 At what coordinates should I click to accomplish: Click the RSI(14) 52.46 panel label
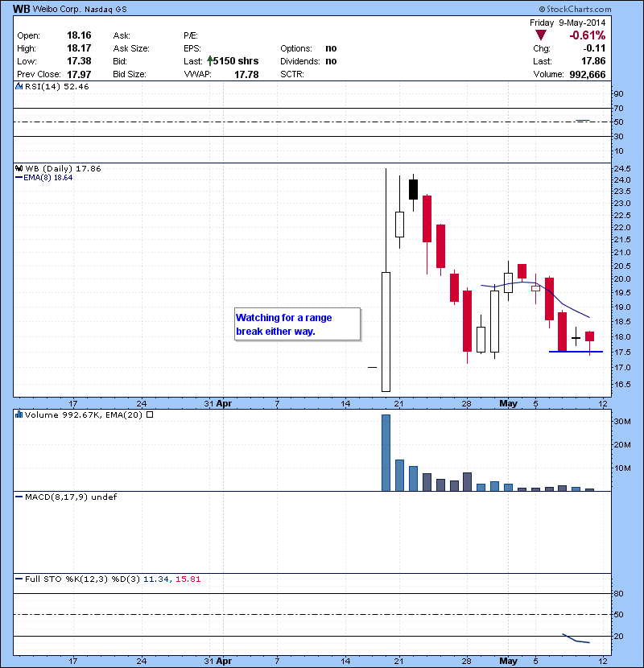[56, 86]
